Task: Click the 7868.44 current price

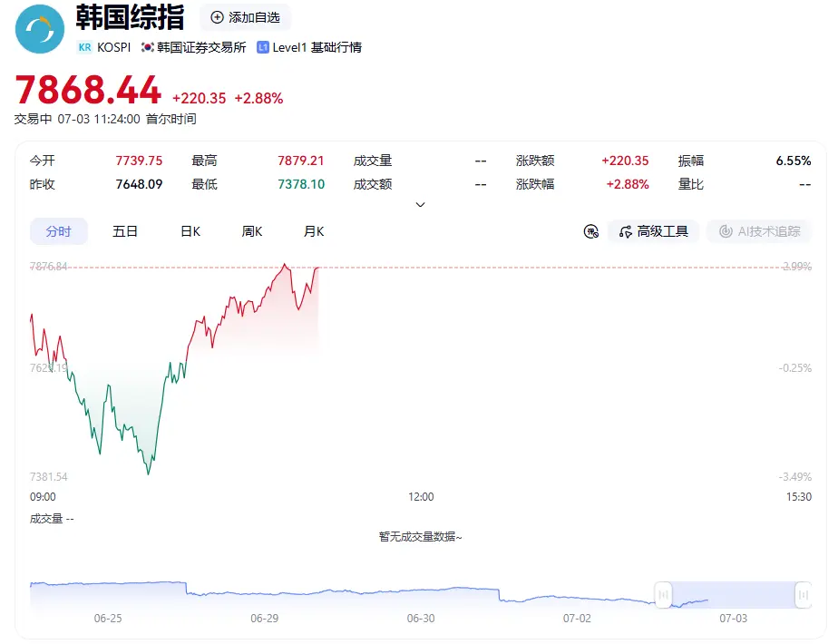Action: [x=88, y=90]
